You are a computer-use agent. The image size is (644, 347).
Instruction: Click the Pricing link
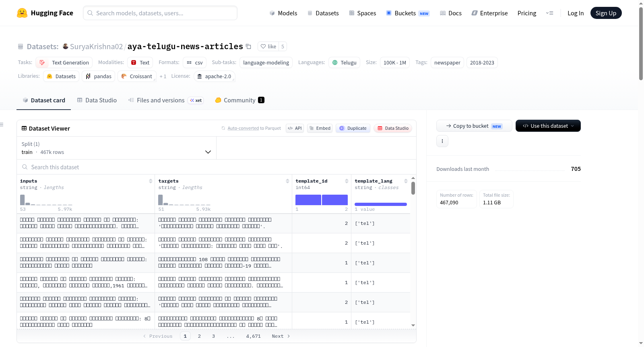pos(527,13)
